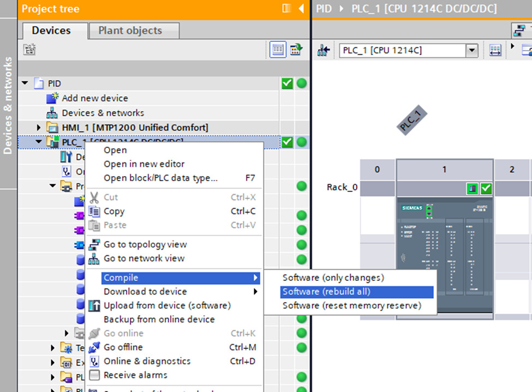Screen dimensions: 532x392
Task: Expand the HMI_1 MTP1200 Unified Comfort node
Action: (39, 128)
